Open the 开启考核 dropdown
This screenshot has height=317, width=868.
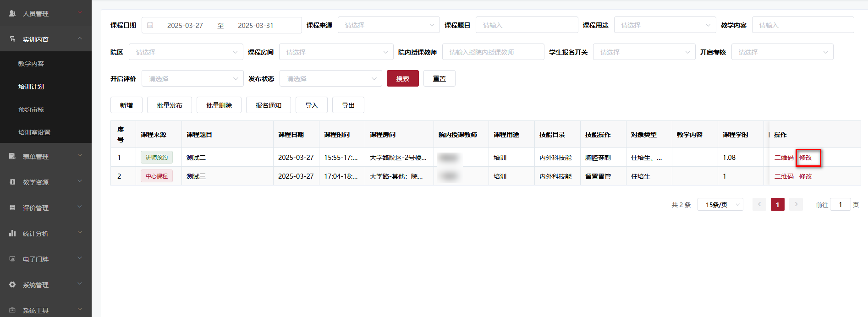click(x=782, y=52)
